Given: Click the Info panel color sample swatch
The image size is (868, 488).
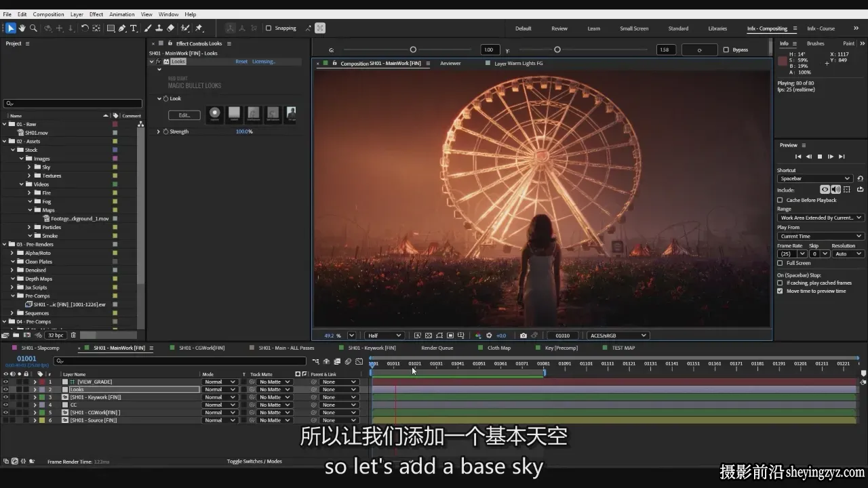Looking at the screenshot, I should [x=783, y=61].
